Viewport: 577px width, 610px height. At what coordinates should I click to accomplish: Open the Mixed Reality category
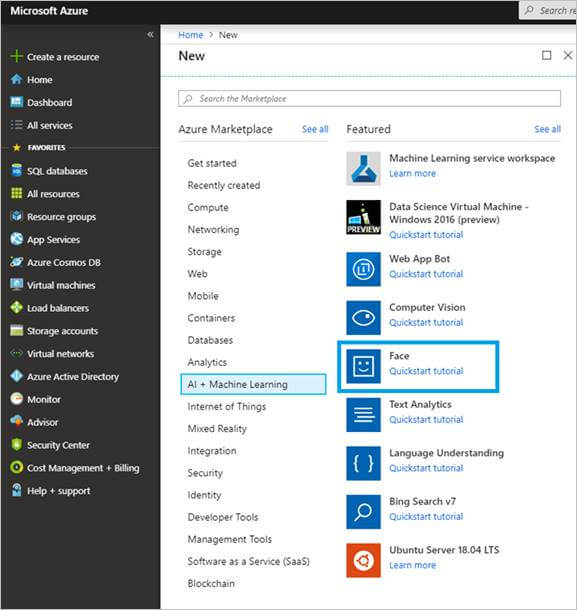[x=217, y=429]
